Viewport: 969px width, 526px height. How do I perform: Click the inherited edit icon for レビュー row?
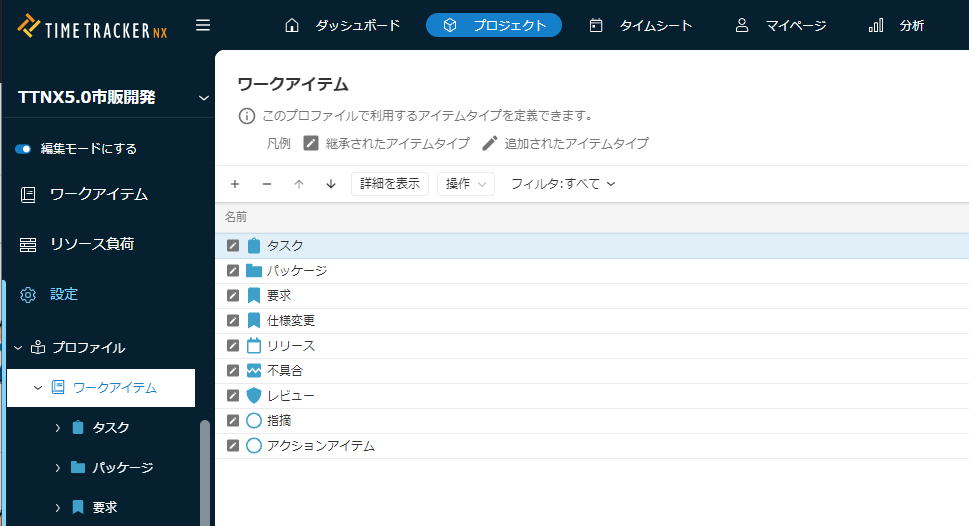(233, 396)
